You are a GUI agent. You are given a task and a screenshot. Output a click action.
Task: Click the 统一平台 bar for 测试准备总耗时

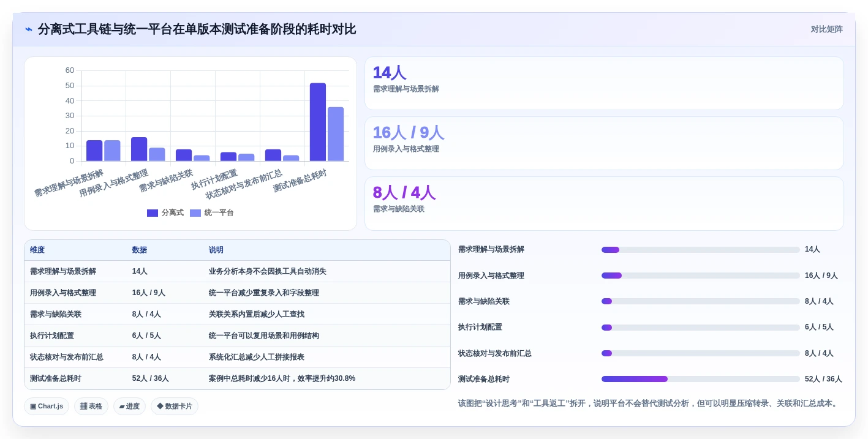point(336,134)
